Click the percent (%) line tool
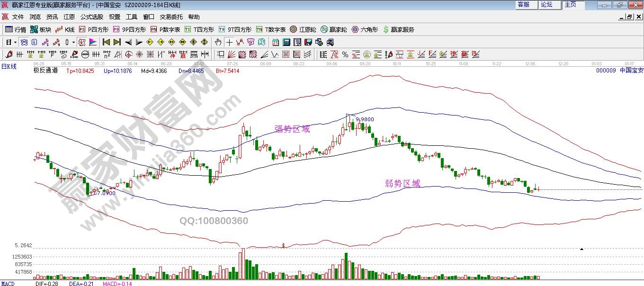This screenshot has width=644, height=286. click(x=345, y=54)
